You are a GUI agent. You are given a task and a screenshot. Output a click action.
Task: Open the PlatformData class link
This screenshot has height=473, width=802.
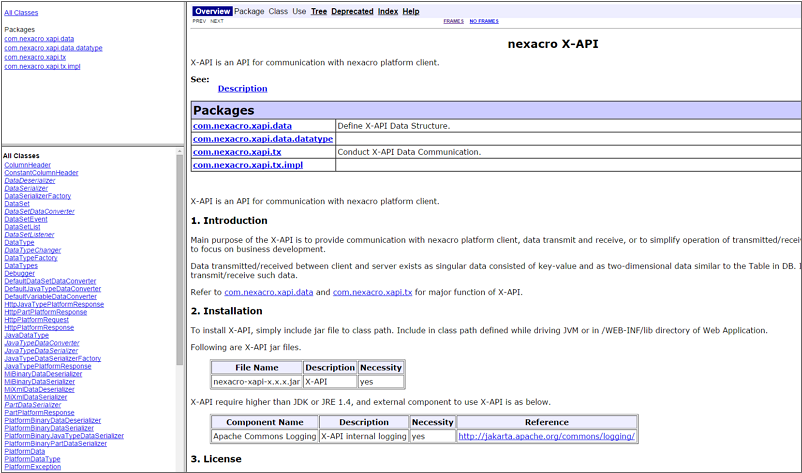click(x=25, y=452)
